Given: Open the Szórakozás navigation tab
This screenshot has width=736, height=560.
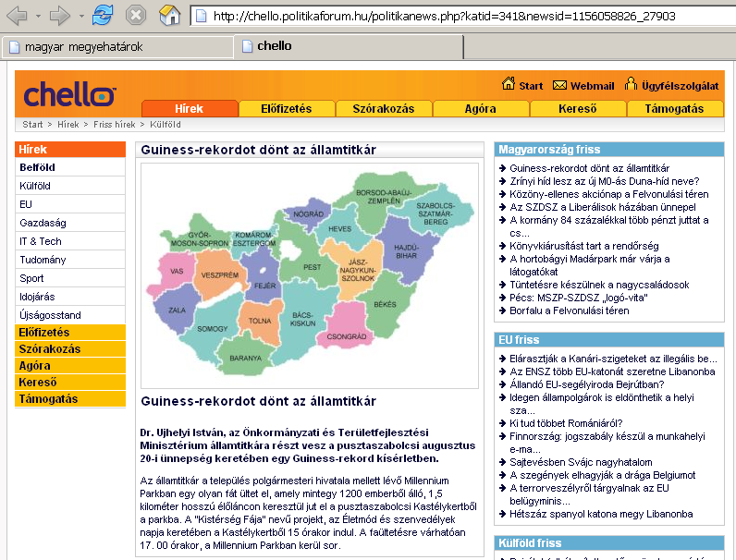Looking at the screenshot, I should tap(384, 108).
